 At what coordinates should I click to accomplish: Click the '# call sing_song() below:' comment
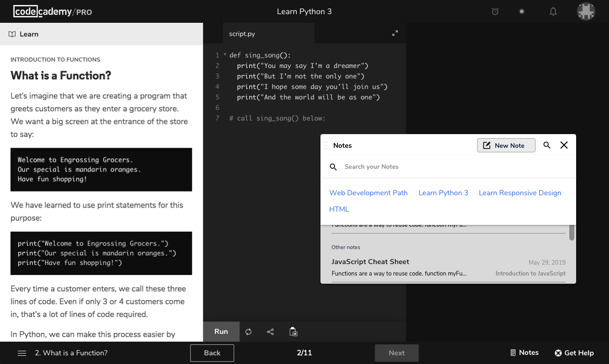(x=277, y=118)
